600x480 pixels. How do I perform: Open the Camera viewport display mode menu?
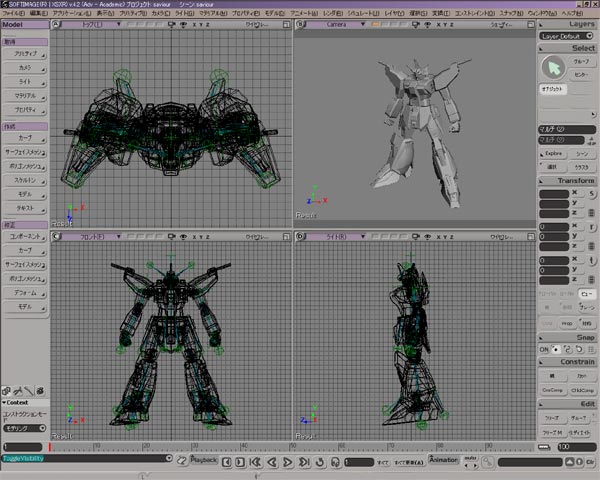501,24
